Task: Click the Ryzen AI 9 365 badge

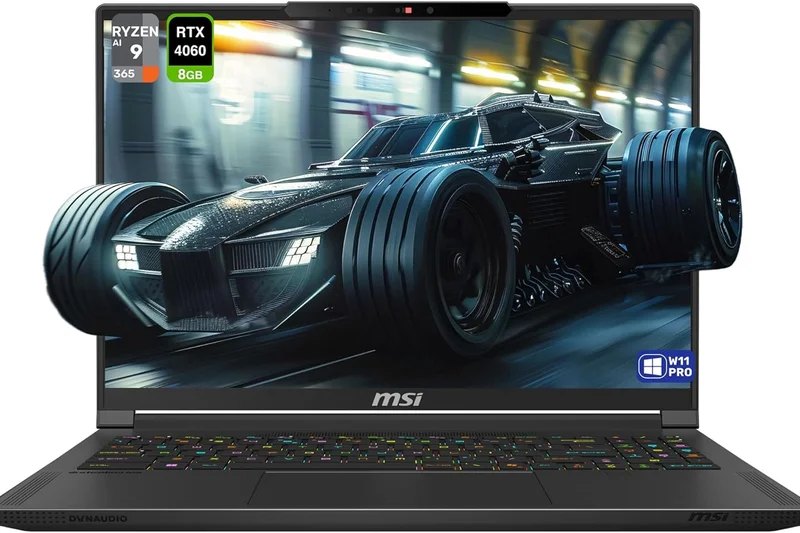Action: click(135, 48)
